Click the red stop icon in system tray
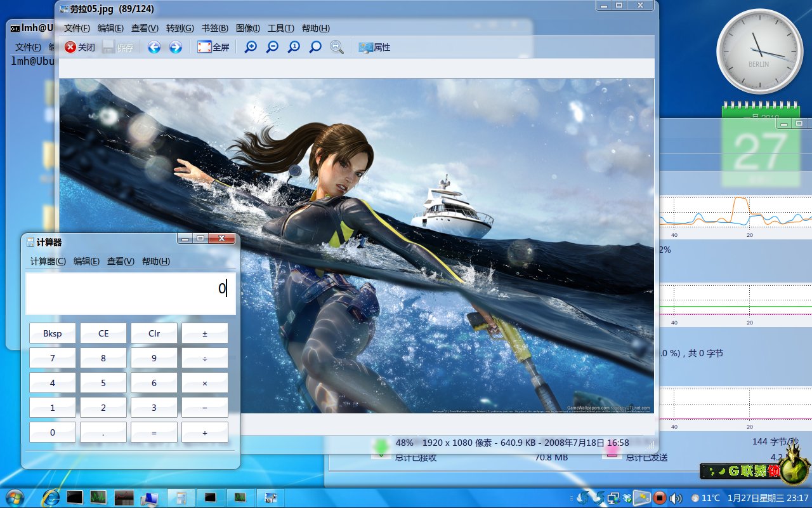Viewport: 812px width, 508px height. pos(660,498)
